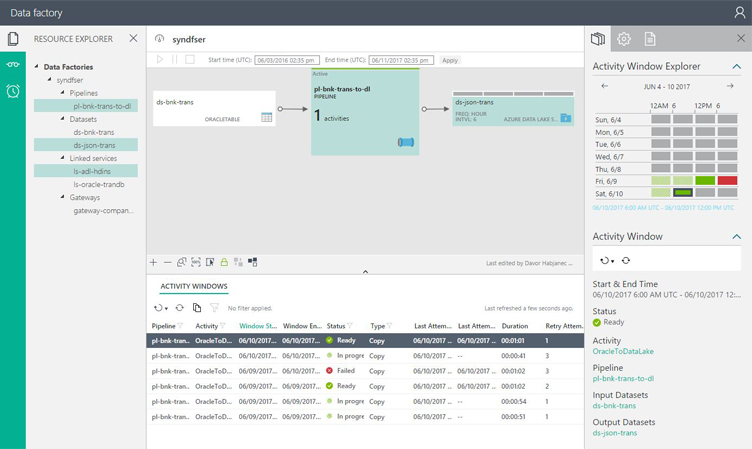Viewport: 752px width, 449px height.
Task: Click the Apply button
Action: (450, 60)
